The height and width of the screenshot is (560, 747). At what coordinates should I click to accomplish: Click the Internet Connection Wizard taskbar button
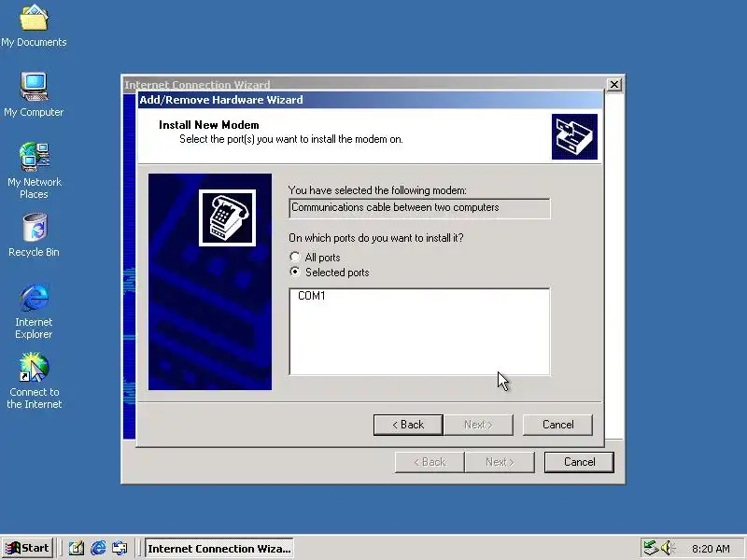click(x=218, y=548)
